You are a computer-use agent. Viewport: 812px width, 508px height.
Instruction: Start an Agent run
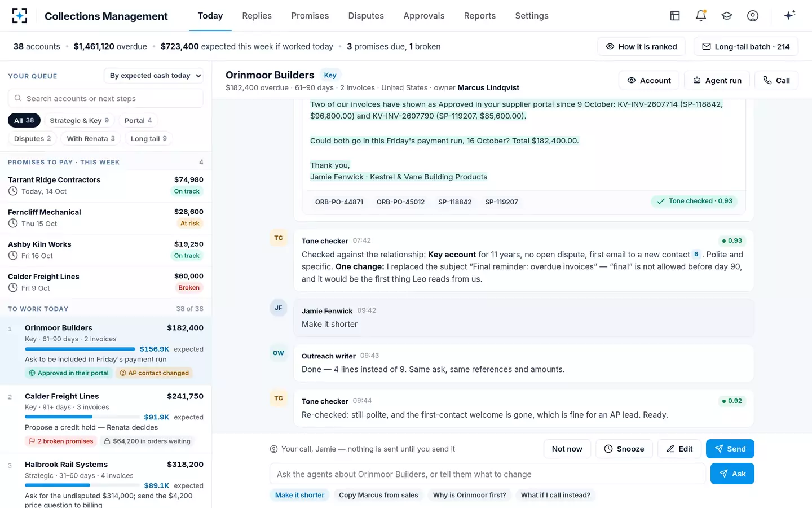pos(717,80)
